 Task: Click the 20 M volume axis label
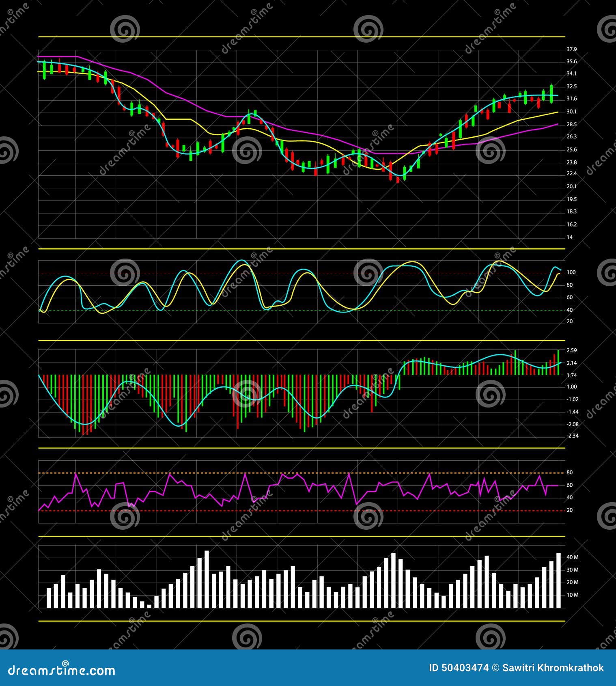(572, 582)
